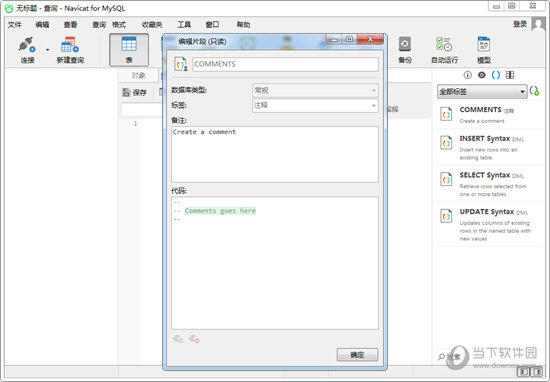Click the INSERT Syntax snippet title

(x=484, y=139)
